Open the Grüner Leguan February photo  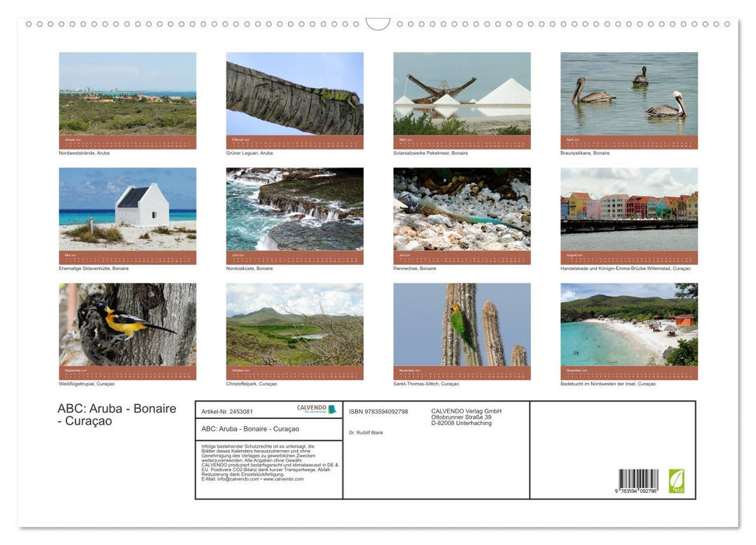(x=294, y=93)
